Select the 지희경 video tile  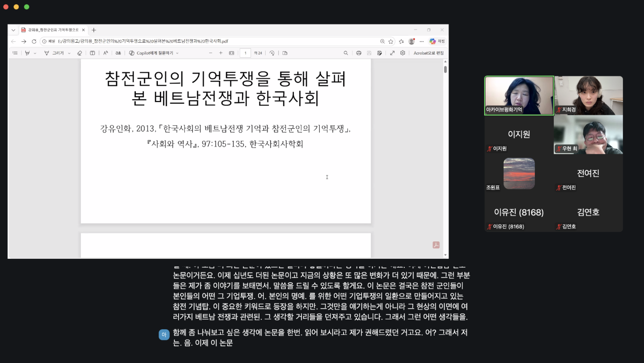[x=589, y=96]
